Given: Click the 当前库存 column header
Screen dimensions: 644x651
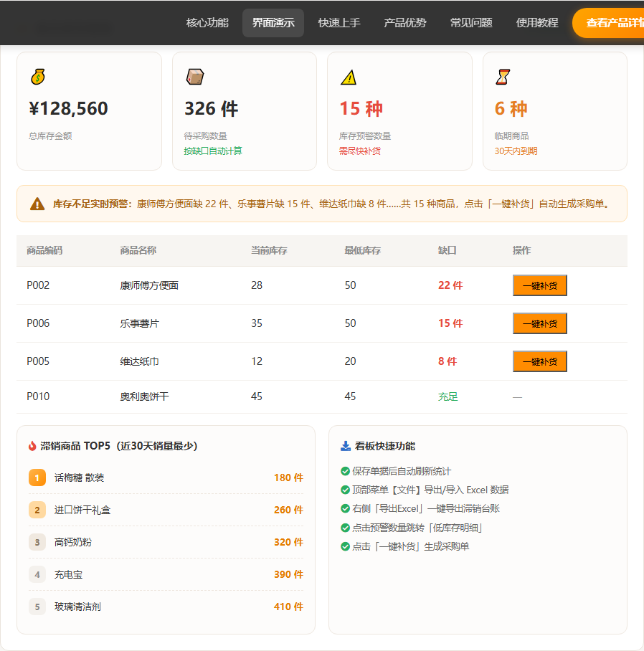Looking at the screenshot, I should click(269, 250).
